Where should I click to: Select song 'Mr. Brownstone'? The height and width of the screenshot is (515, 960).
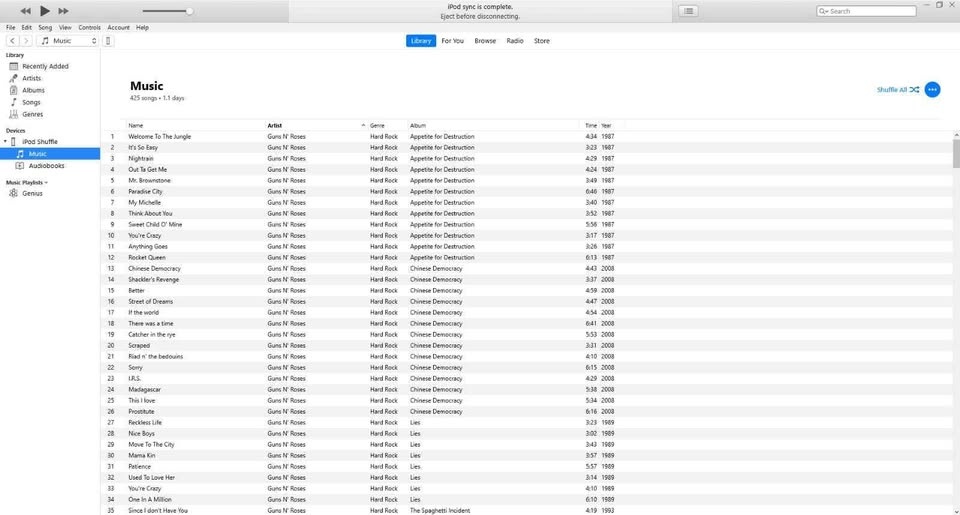(149, 181)
